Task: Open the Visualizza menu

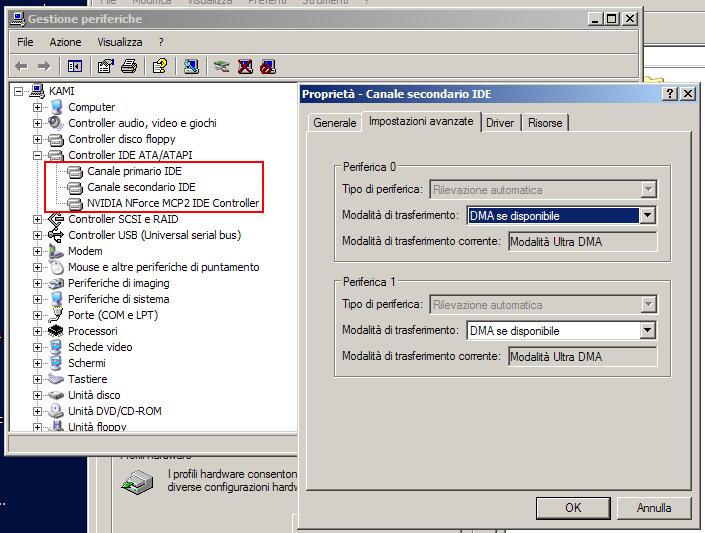Action: [120, 42]
